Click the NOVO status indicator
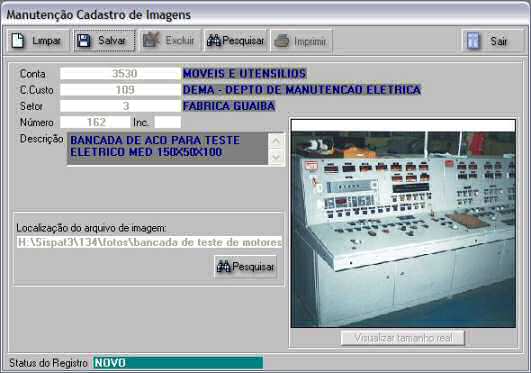Image resolution: width=531 pixels, height=373 pixels. 178,363
